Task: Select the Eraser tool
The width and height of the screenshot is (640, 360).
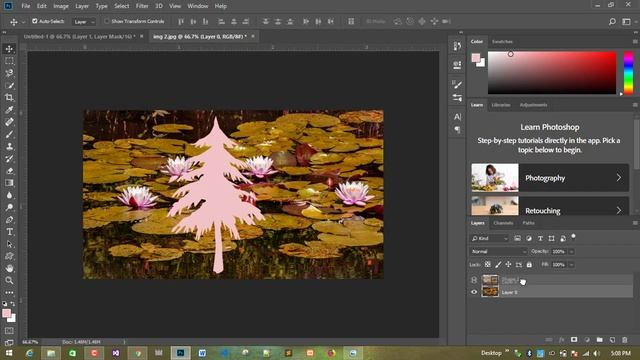Action: pos(9,171)
